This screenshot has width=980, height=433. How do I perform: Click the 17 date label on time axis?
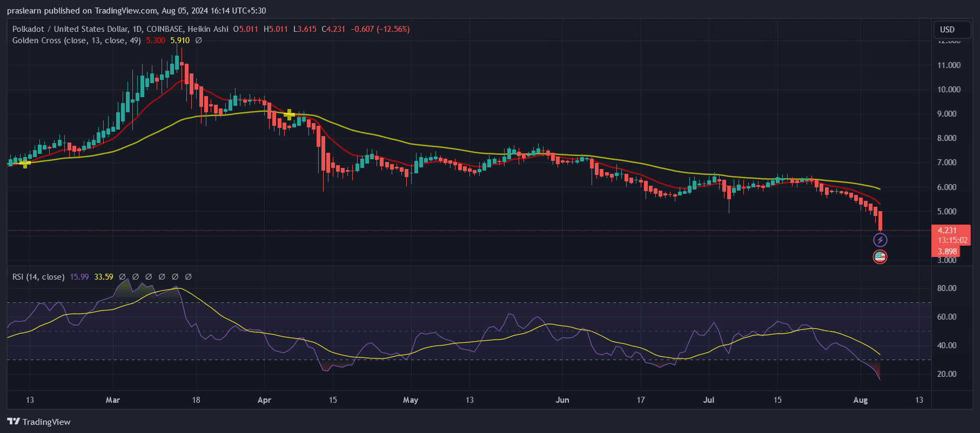coord(641,400)
